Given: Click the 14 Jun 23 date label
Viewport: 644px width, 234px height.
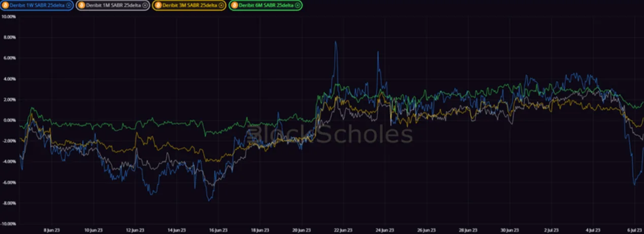Looking at the screenshot, I should coord(178,229).
